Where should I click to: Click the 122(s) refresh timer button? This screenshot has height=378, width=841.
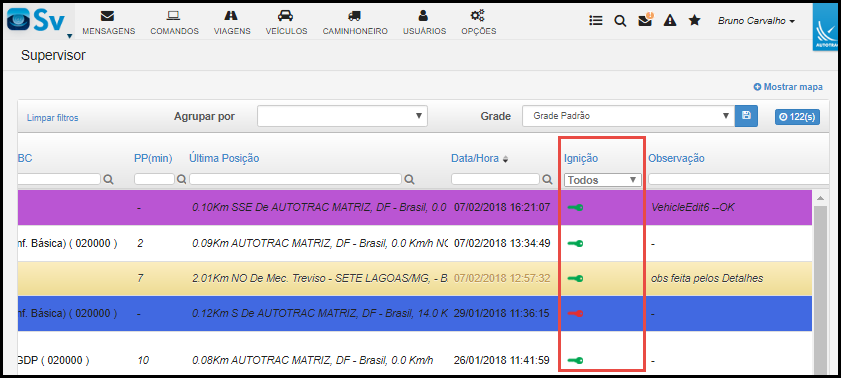[x=797, y=116]
